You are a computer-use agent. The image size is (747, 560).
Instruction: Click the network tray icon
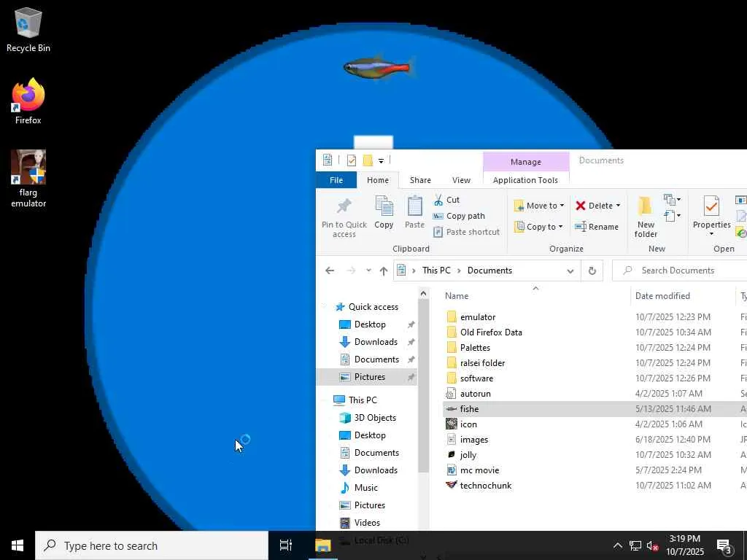(635, 545)
